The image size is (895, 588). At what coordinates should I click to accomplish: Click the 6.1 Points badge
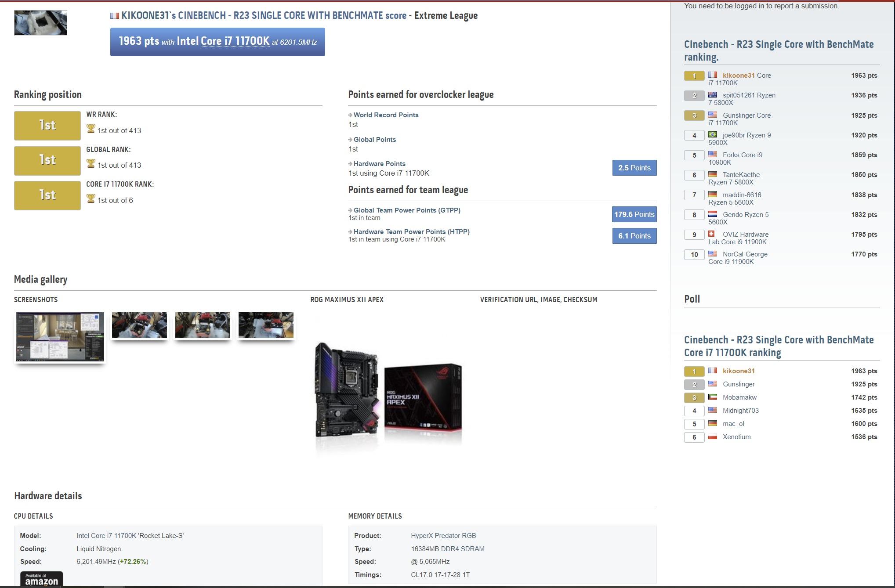pyautogui.click(x=634, y=236)
